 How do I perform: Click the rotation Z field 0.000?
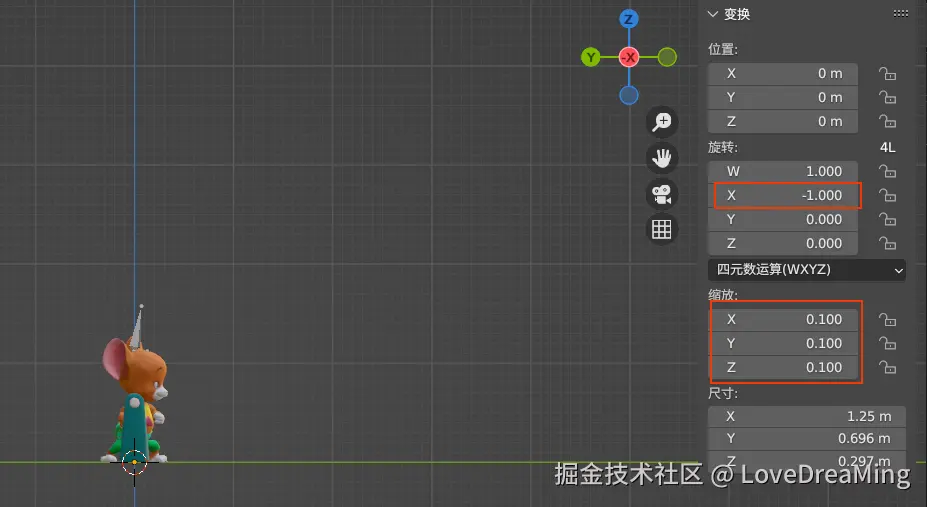pos(783,243)
